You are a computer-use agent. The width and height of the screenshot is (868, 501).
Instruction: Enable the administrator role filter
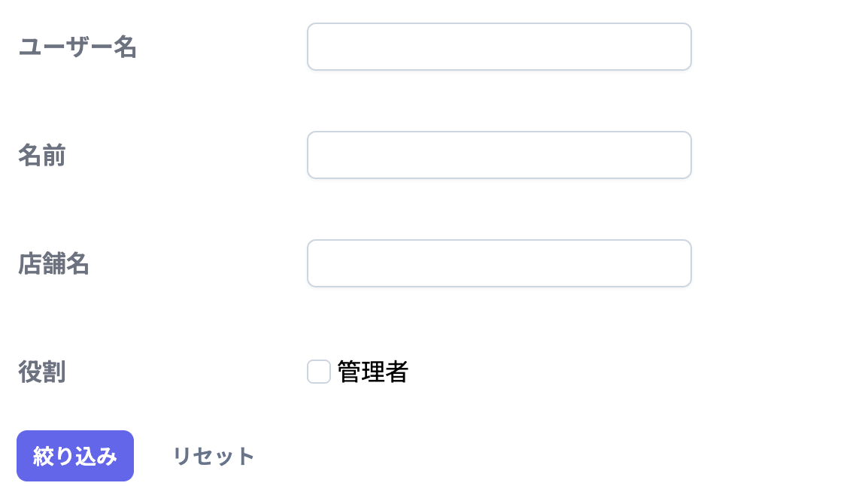[x=318, y=372]
